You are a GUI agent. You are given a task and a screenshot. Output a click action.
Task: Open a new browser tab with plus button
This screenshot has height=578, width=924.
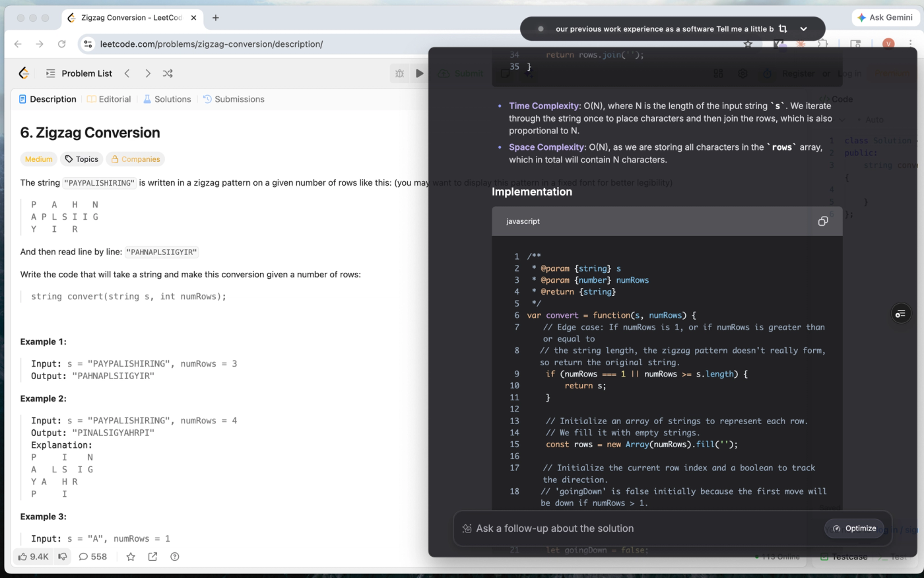pyautogui.click(x=215, y=18)
